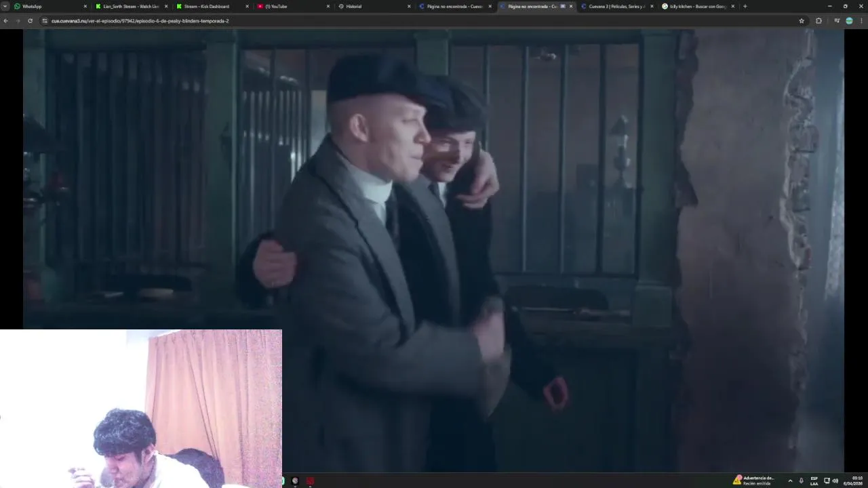This screenshot has width=868, height=488.
Task: Open the round dark taskbar app icon
Action: 295,481
